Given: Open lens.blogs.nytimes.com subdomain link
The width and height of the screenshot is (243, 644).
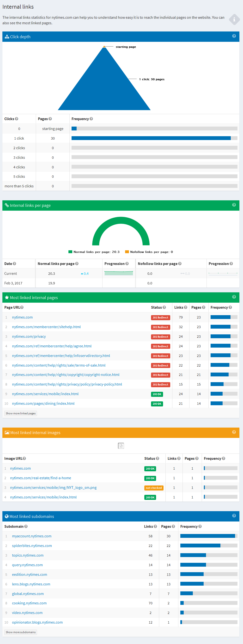Looking at the screenshot, I should coord(31,584).
